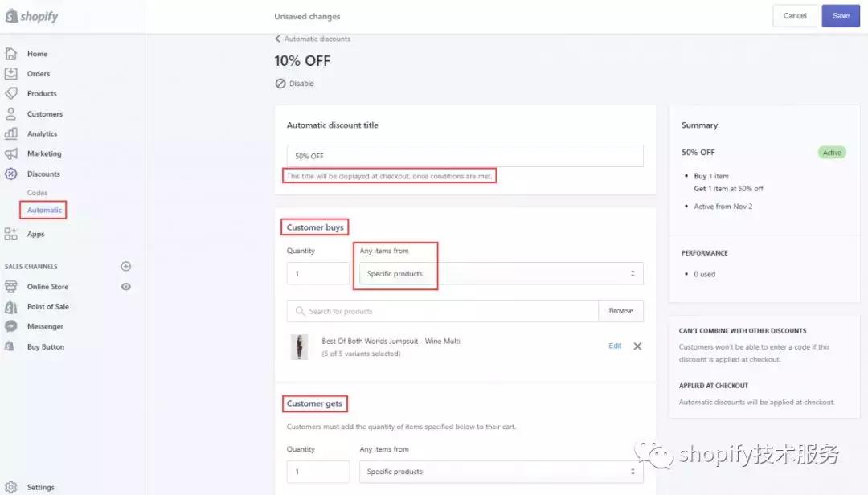
Task: Open Orders from the sidebar
Action: [x=38, y=73]
